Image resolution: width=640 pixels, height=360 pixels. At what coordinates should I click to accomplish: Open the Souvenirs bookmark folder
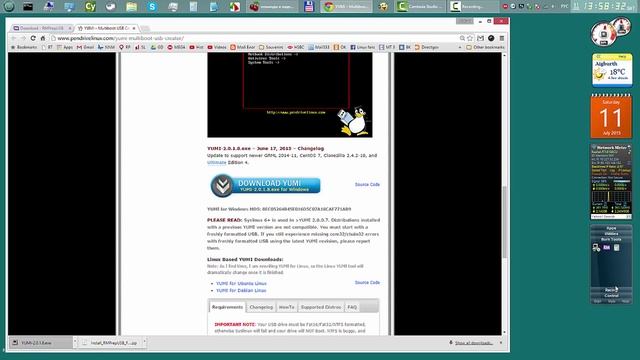(271, 47)
